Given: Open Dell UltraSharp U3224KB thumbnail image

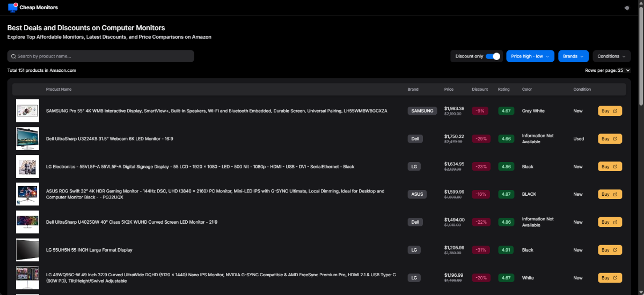Looking at the screenshot, I should [27, 139].
